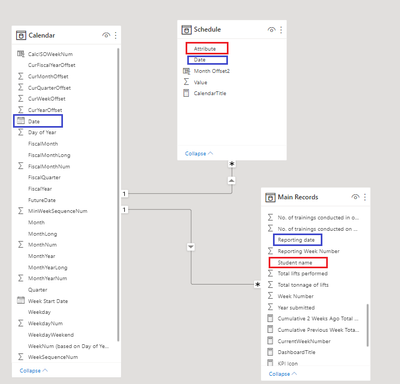Select sigma icon beside Year submitted
The width and height of the screenshot is (400, 384).
(x=270, y=307)
